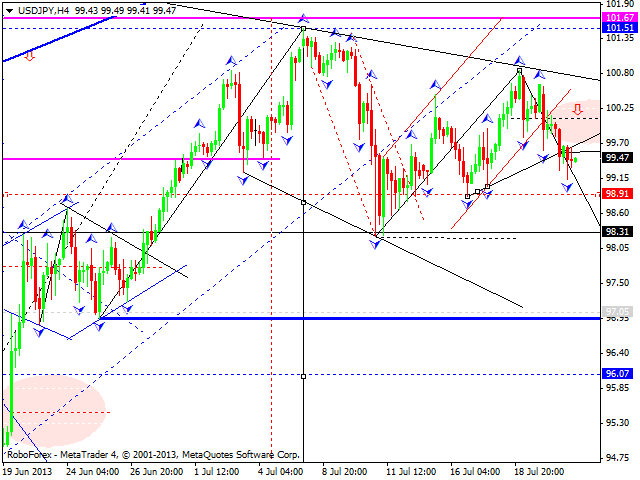Select the blue 101.51 price level tag
Viewport: 640px width, 480px height.
tap(620, 28)
